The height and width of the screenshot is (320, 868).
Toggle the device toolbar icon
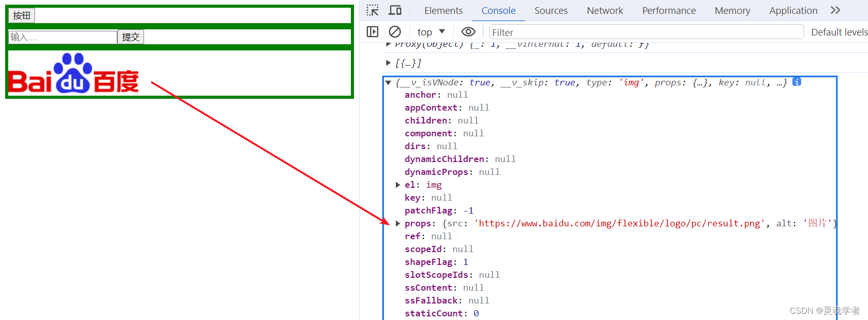[x=395, y=10]
